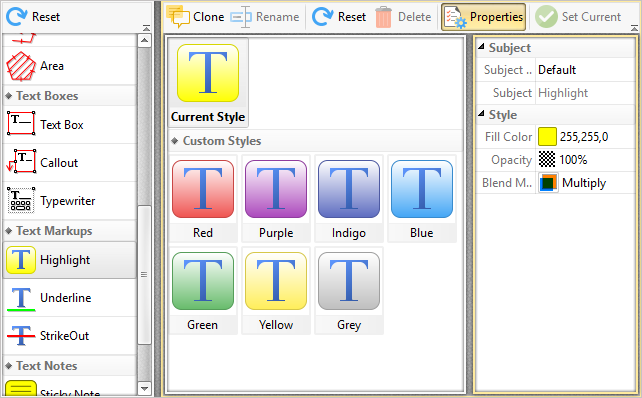642x398 pixels.
Task: Collapse the Subject property group
Action: [x=482, y=47]
